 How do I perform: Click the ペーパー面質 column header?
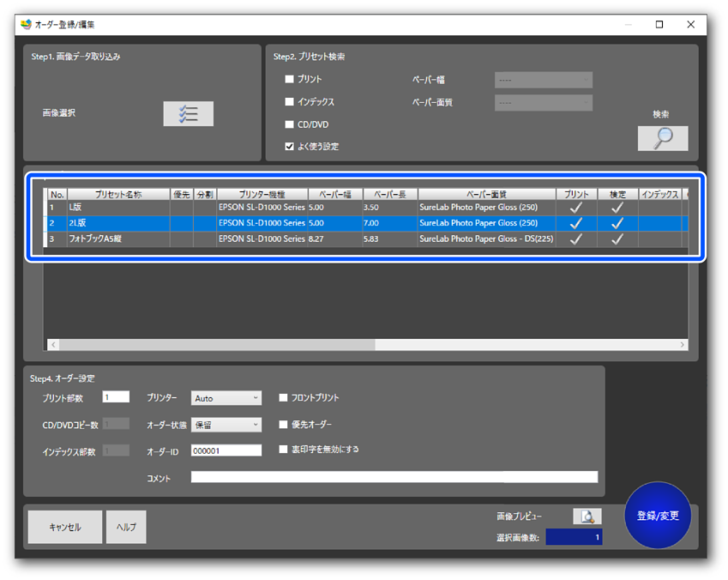click(x=486, y=195)
